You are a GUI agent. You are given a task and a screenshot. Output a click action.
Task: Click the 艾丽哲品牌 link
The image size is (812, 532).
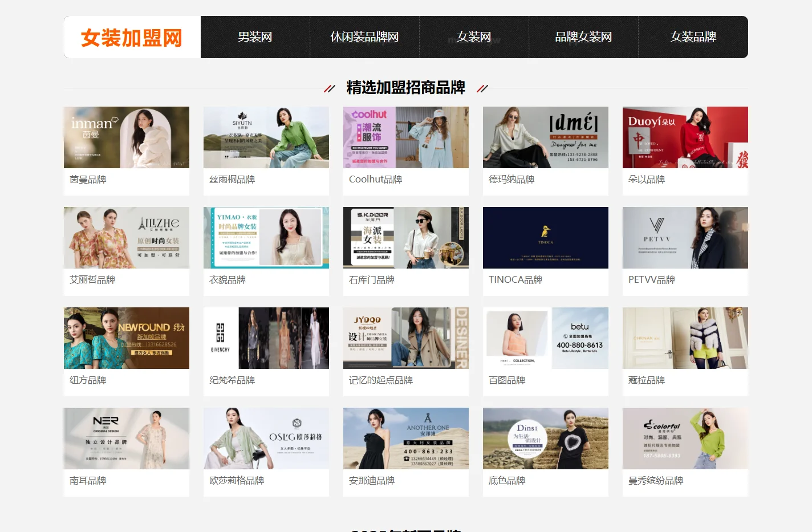[92, 280]
